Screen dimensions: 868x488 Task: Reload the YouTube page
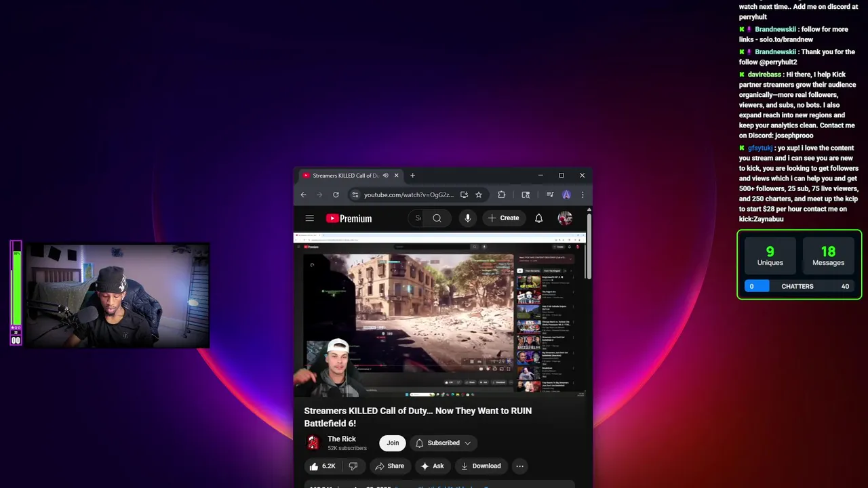336,195
